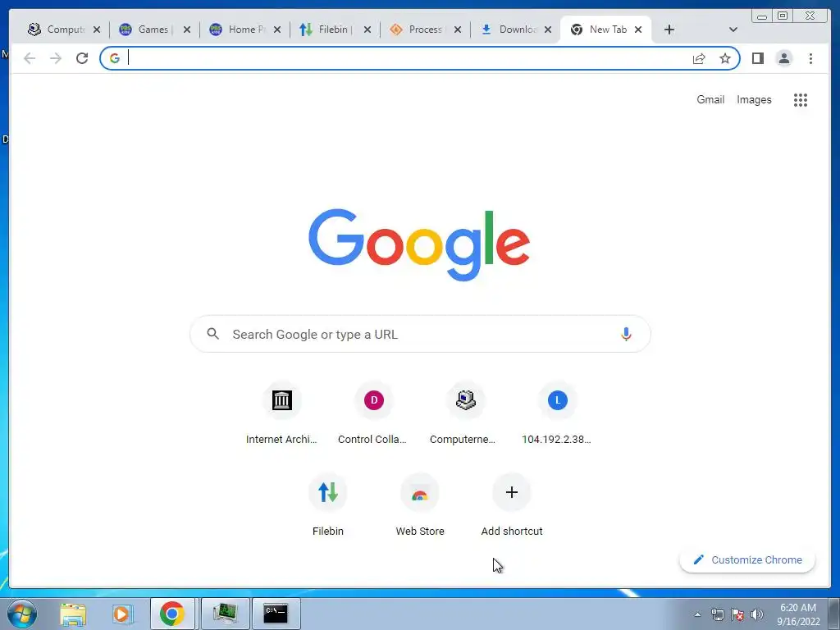Viewport: 840px width, 630px height.
Task: Open Chrome's three-dot menu
Action: point(810,58)
